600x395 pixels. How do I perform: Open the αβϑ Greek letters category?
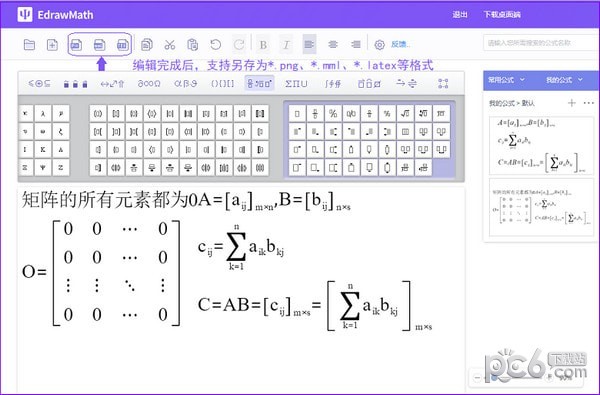pyautogui.click(x=186, y=83)
